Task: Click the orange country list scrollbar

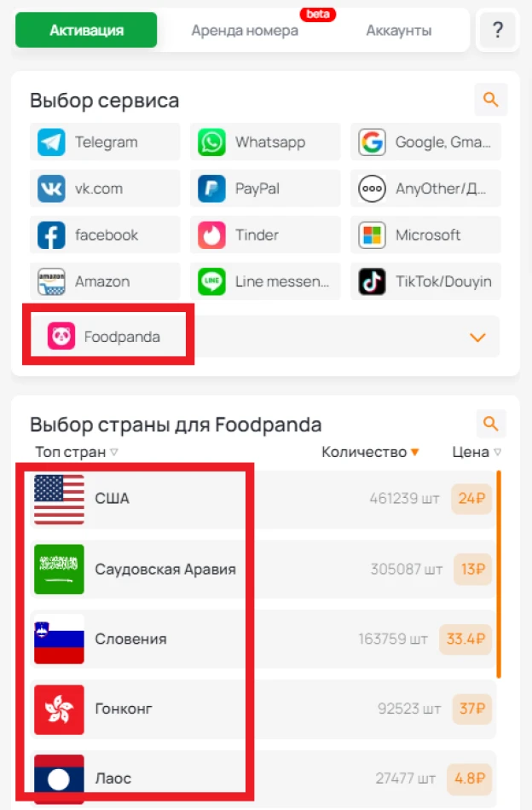Action: [499, 574]
